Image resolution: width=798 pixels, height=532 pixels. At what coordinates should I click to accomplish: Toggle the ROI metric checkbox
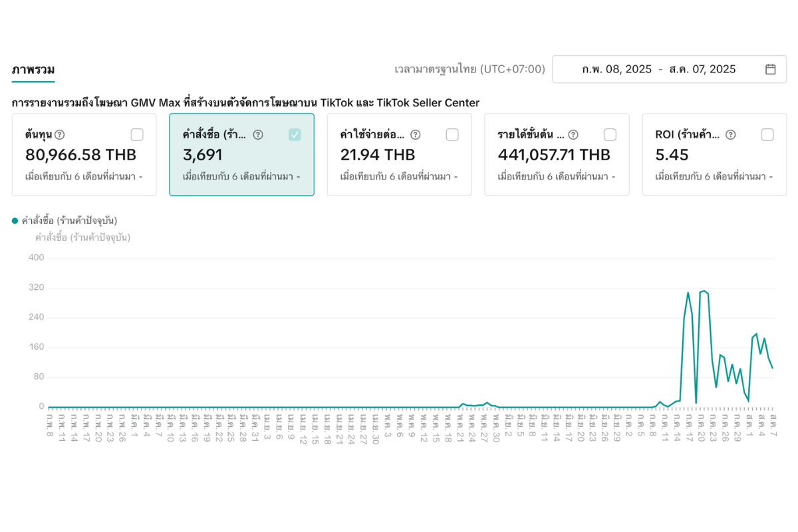tap(767, 135)
